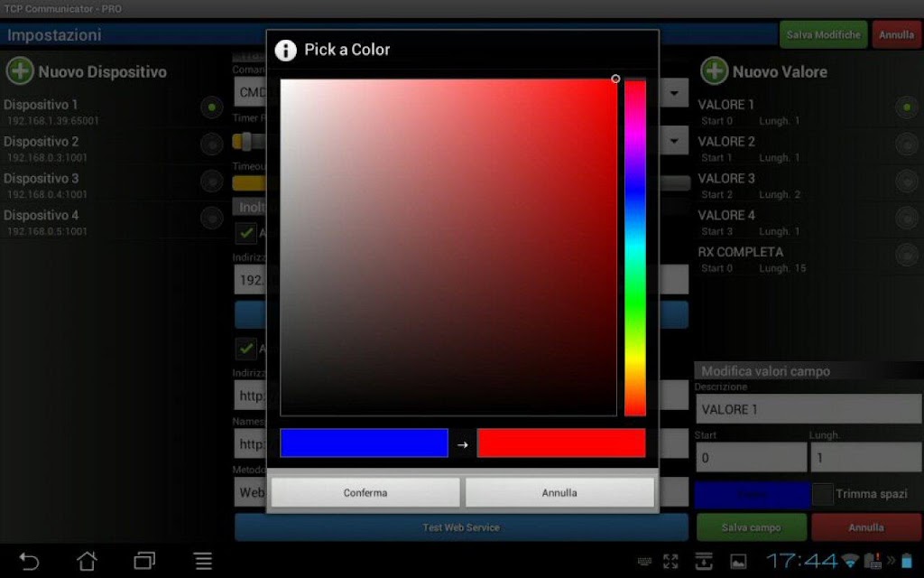Open the recent apps icon
This screenshot has height=578, width=924.
pyautogui.click(x=144, y=560)
